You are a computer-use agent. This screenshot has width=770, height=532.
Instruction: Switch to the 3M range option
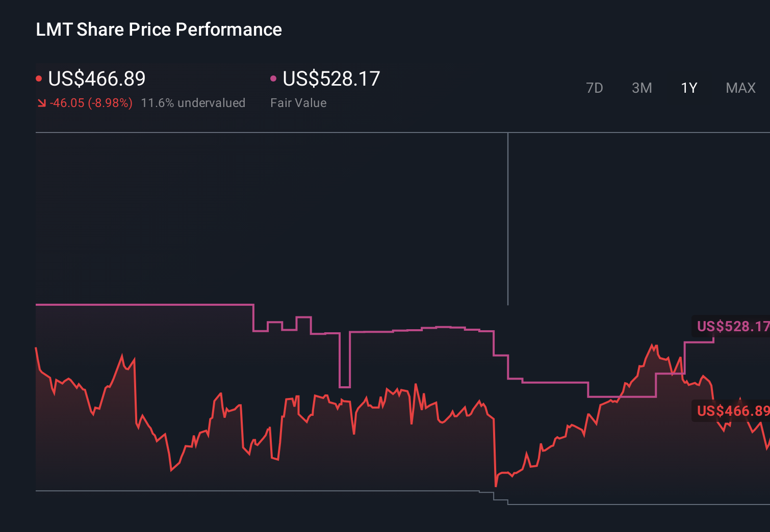[x=641, y=88]
